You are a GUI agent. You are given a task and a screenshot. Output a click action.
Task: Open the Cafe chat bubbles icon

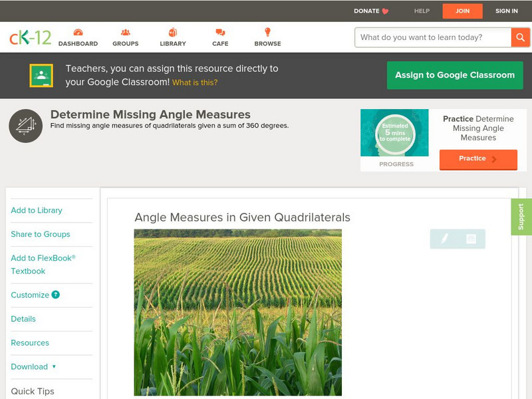pos(220,33)
